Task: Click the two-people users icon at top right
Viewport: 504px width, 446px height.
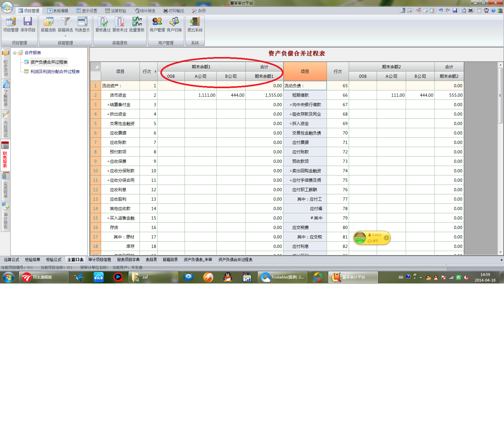Action: tap(500, 10)
